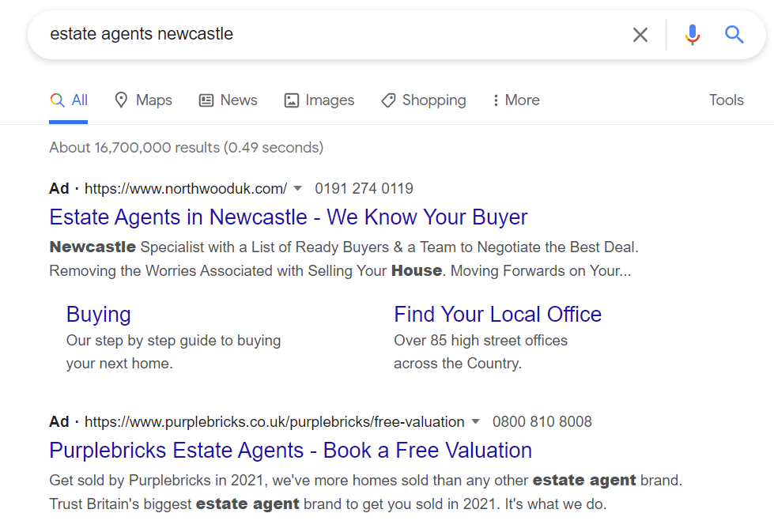Click into the search text field
The width and height of the screenshot is (774, 532).
pyautogui.click(x=336, y=34)
